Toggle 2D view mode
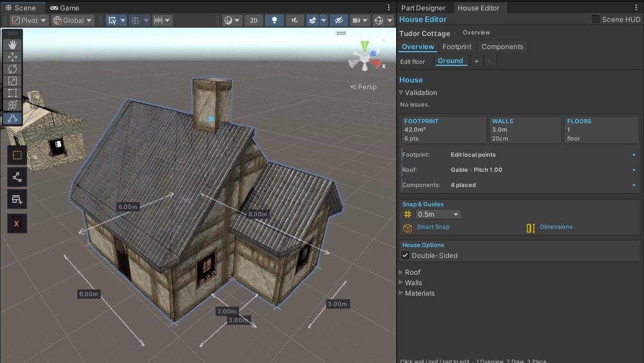This screenshot has height=363, width=644. point(254,20)
